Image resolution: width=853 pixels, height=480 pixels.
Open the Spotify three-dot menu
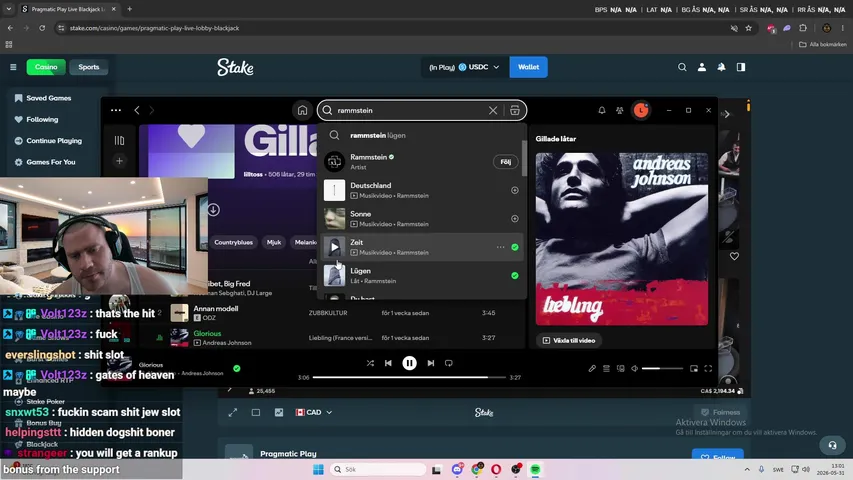point(116,110)
